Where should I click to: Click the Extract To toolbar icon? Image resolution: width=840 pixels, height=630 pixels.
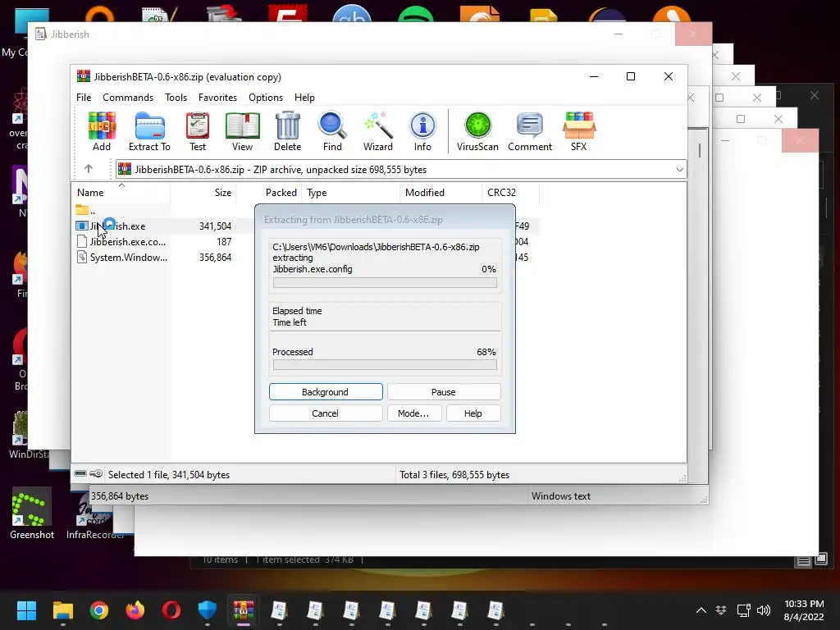[149, 131]
